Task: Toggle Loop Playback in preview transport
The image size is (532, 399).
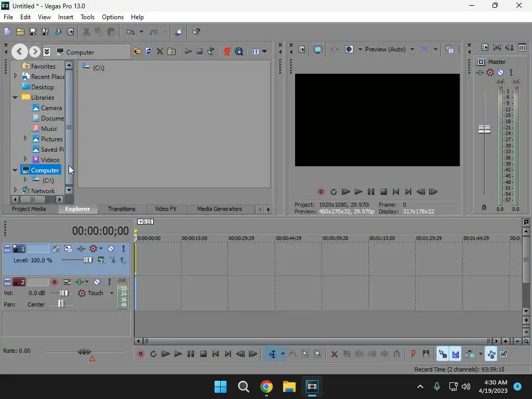Action: tap(333, 192)
